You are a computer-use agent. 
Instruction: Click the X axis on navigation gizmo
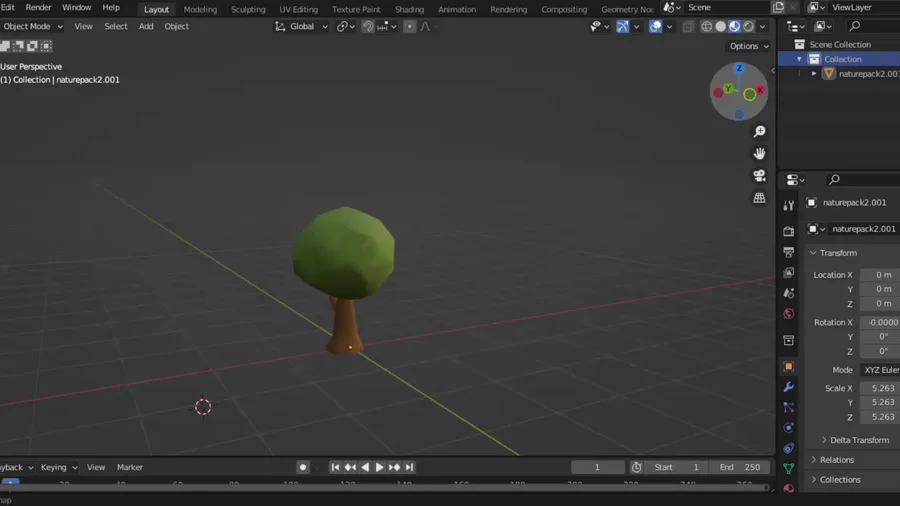click(x=760, y=90)
